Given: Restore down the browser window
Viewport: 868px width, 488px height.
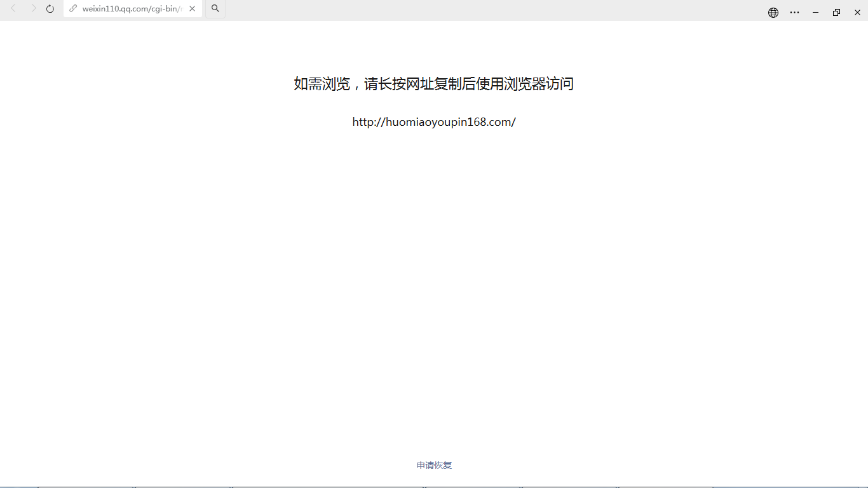Looking at the screenshot, I should pyautogui.click(x=836, y=12).
